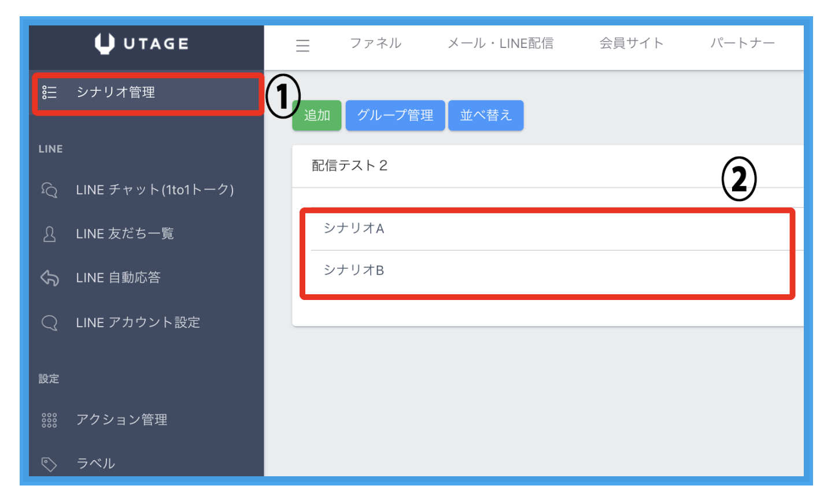
Task: Open the パートナー top menu
Action: [742, 43]
